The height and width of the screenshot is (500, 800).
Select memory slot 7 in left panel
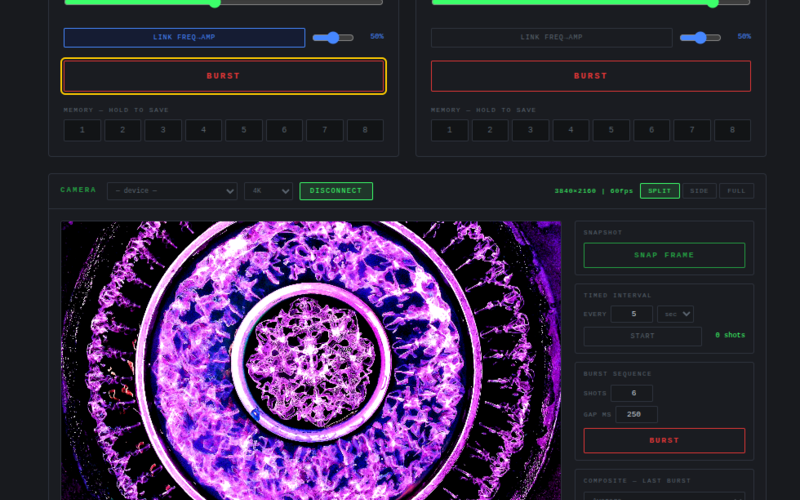pos(325,130)
